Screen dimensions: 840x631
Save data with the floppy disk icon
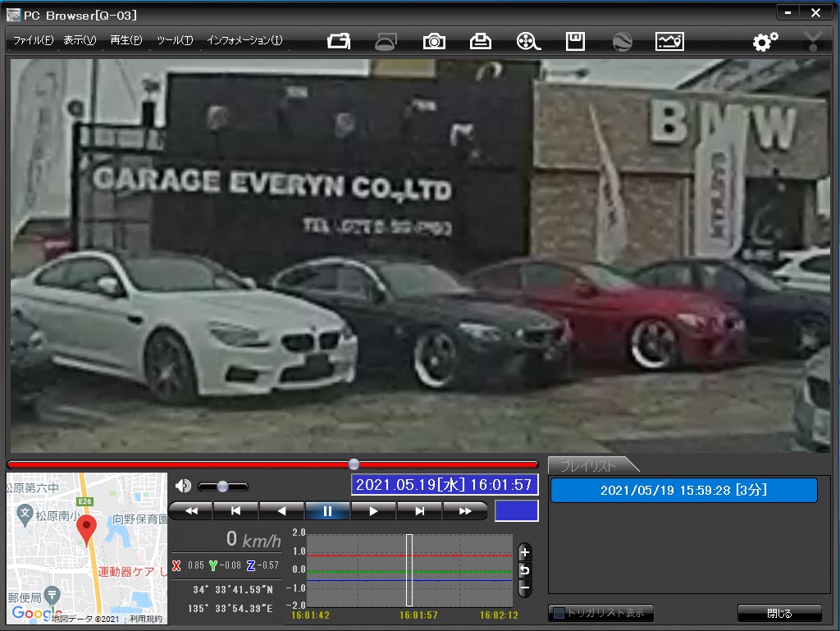pyautogui.click(x=575, y=41)
